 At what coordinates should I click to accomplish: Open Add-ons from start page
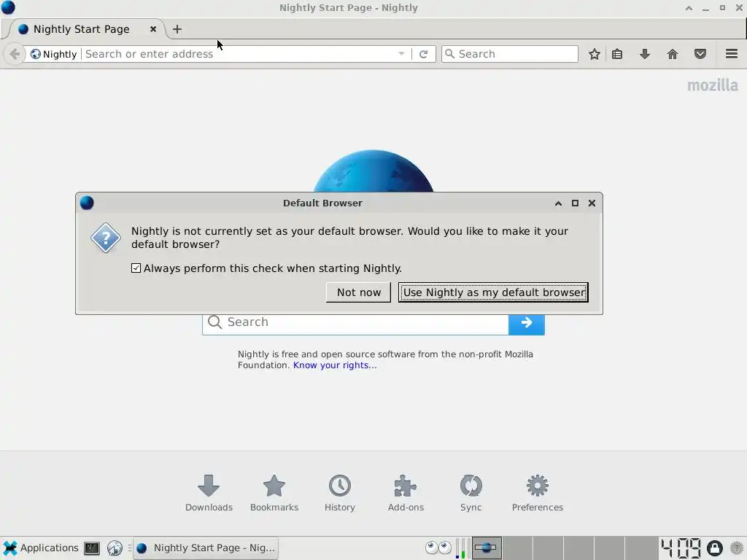(406, 493)
